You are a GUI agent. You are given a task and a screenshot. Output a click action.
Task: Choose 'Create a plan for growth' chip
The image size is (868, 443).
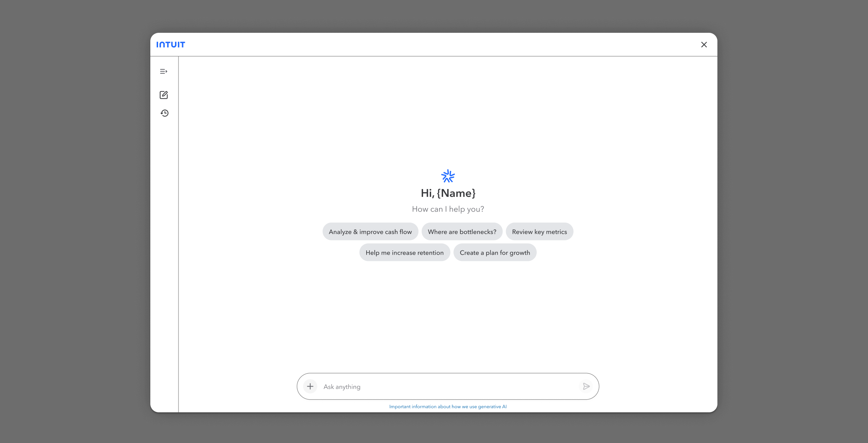pyautogui.click(x=495, y=252)
